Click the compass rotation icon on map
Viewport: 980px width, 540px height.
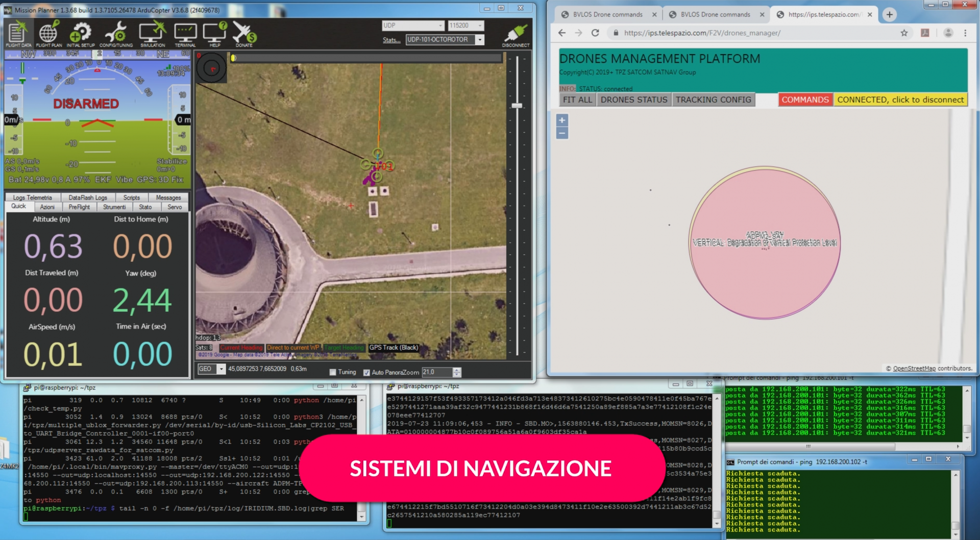click(x=211, y=68)
